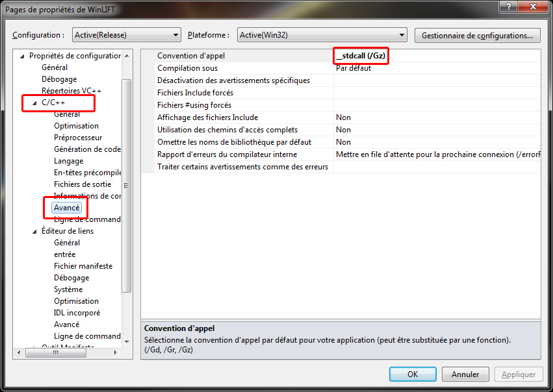
Task: Click the tree's horizontal scrollbar right arrow
Action: (x=115, y=352)
